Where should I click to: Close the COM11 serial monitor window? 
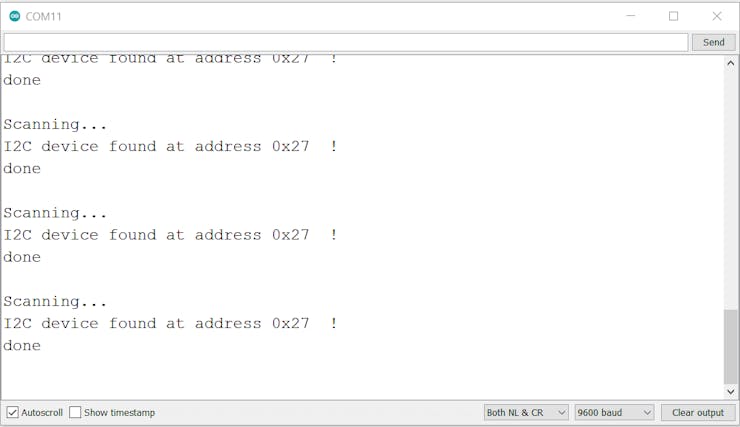[717, 16]
